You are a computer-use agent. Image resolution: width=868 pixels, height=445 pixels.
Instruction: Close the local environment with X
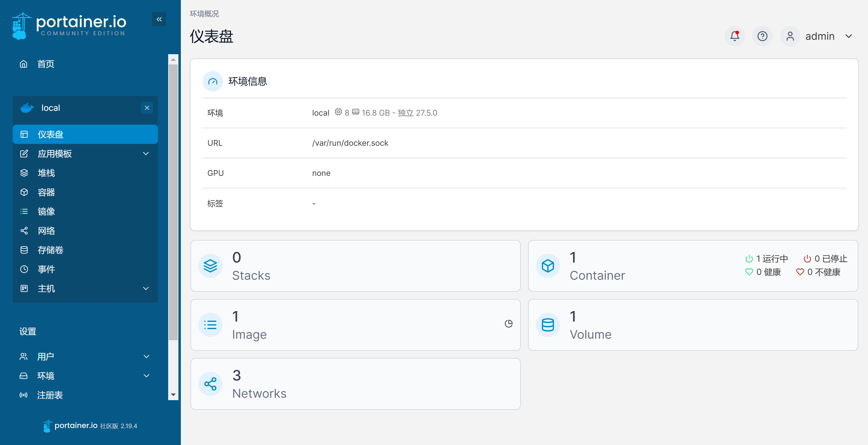[x=147, y=108]
